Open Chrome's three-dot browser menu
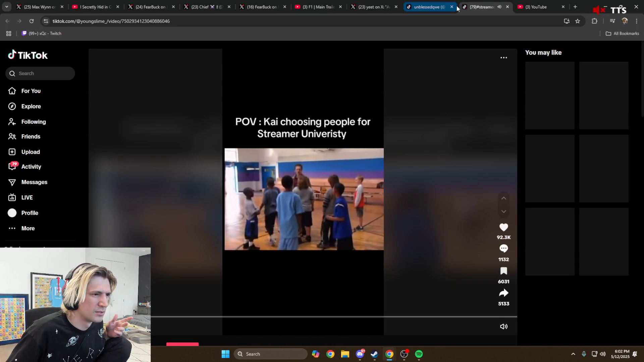644x362 pixels. coord(636,21)
